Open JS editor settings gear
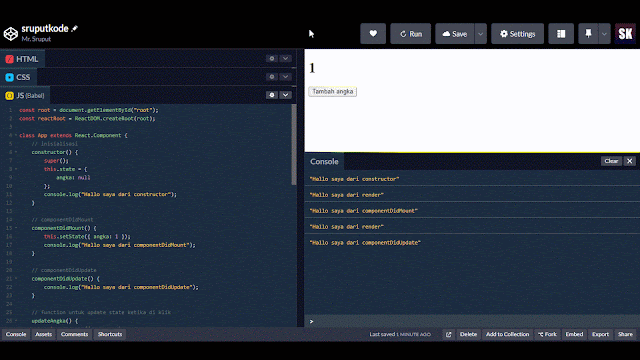The height and width of the screenshot is (360, 640). 272,95
